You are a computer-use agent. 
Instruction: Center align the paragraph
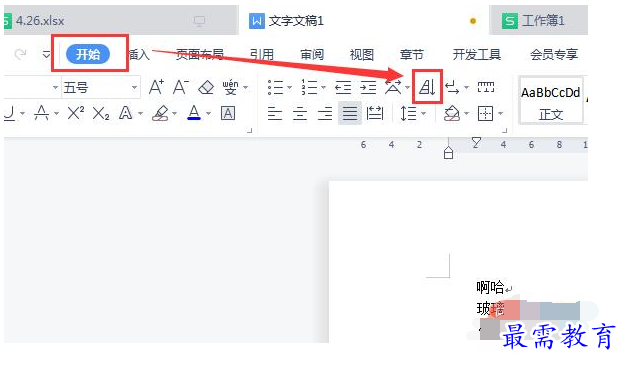click(x=300, y=114)
